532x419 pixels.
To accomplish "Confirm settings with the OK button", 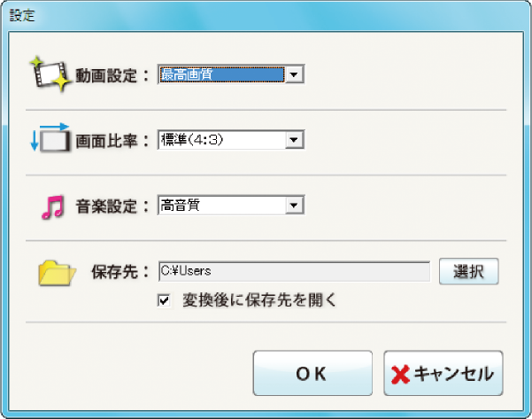I will point(312,373).
